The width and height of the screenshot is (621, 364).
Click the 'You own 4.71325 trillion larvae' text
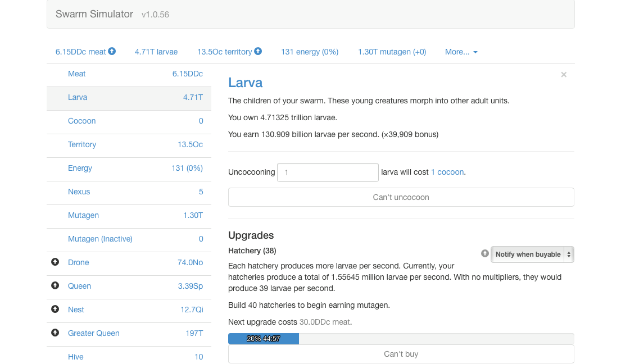(x=282, y=117)
